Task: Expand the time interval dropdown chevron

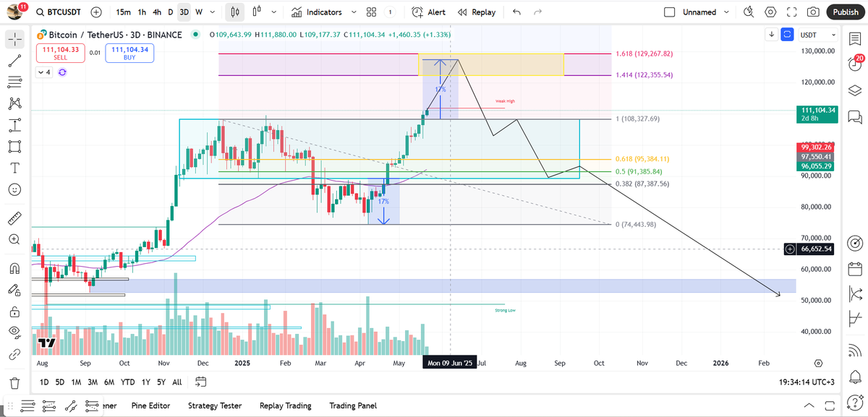Action: point(214,12)
